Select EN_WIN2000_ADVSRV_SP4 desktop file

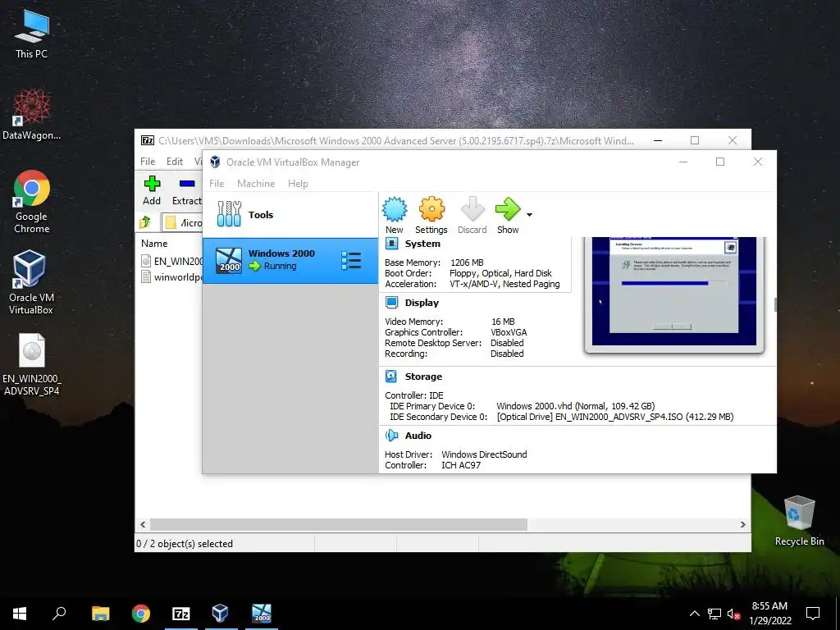pyautogui.click(x=32, y=365)
